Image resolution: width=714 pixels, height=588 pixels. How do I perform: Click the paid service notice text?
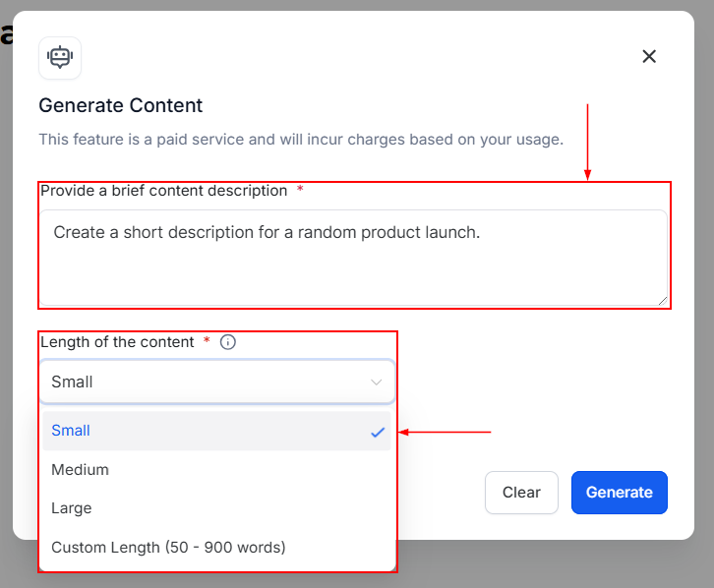pyautogui.click(x=300, y=140)
